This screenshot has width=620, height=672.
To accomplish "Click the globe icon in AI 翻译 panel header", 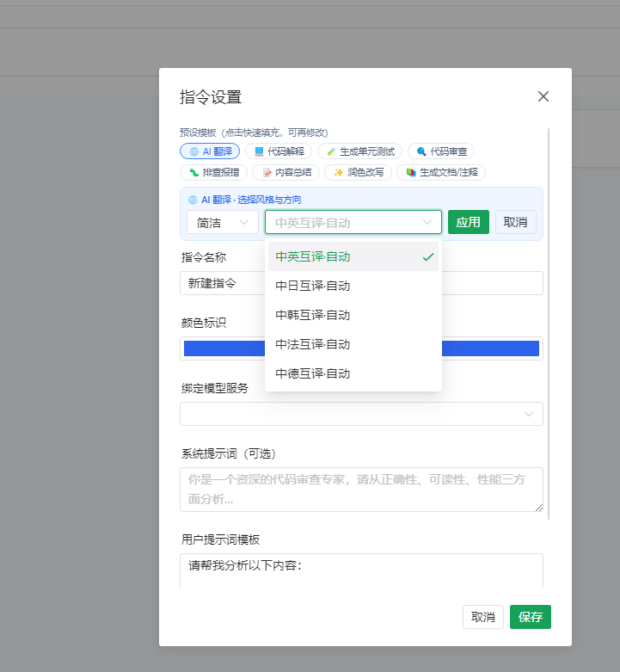I will click(x=193, y=200).
